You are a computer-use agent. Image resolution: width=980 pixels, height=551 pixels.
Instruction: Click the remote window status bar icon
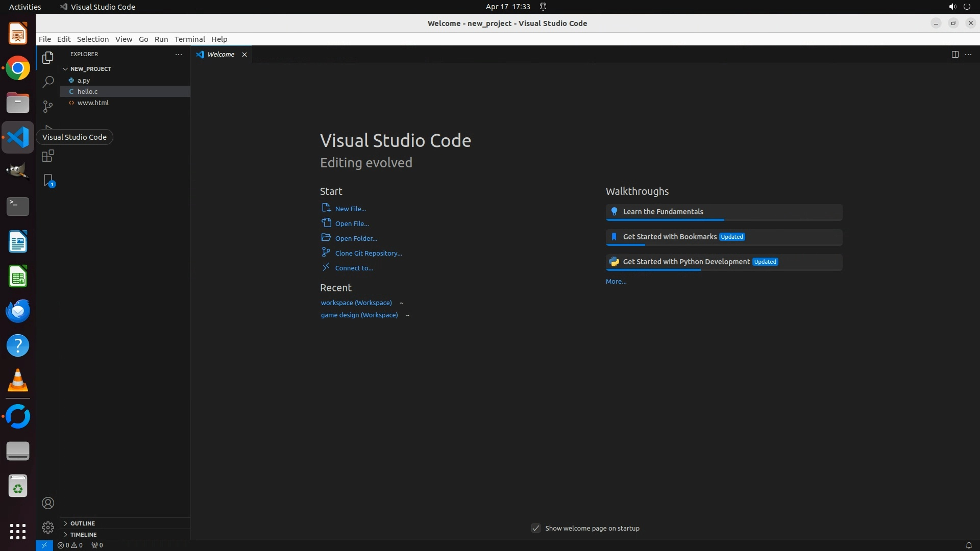44,545
